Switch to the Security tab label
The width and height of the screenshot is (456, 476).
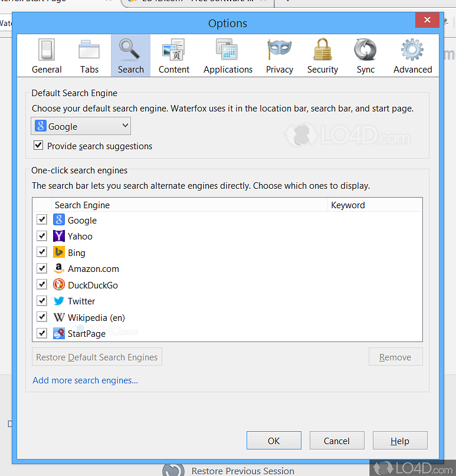323,70
